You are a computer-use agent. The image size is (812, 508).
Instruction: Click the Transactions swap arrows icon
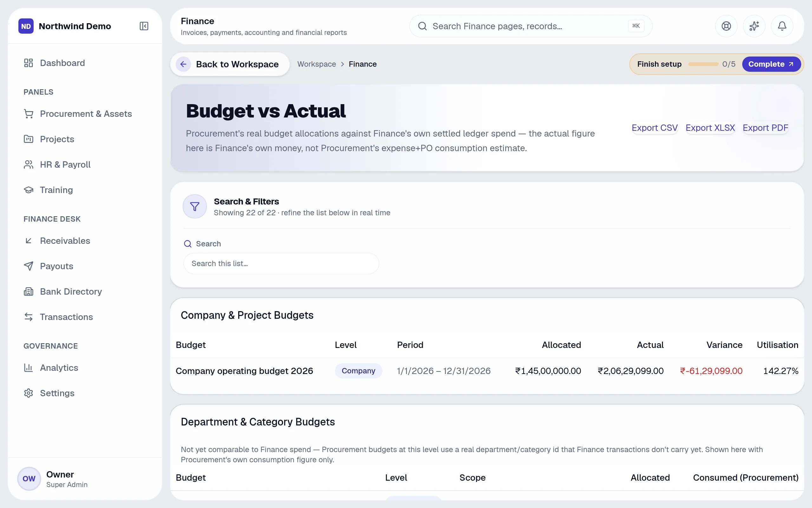29,317
